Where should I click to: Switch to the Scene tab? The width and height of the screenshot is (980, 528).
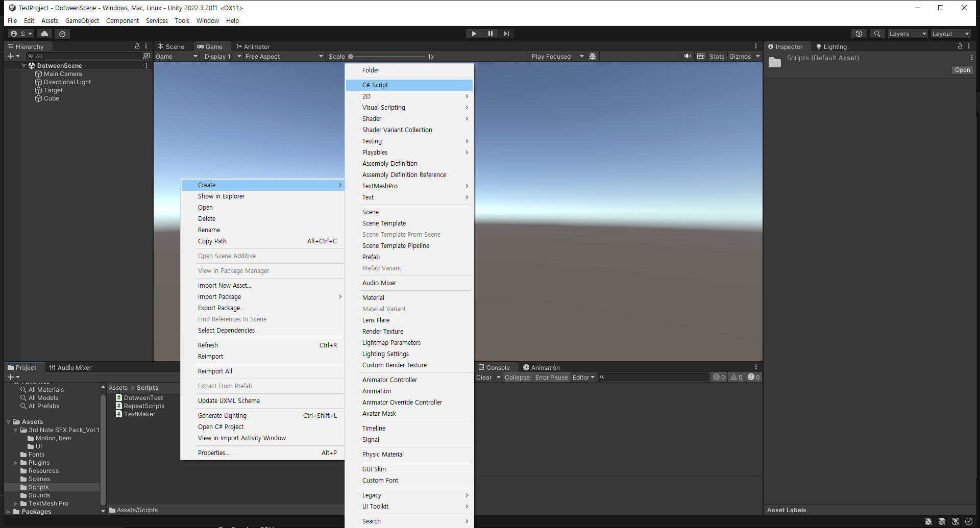pos(171,46)
